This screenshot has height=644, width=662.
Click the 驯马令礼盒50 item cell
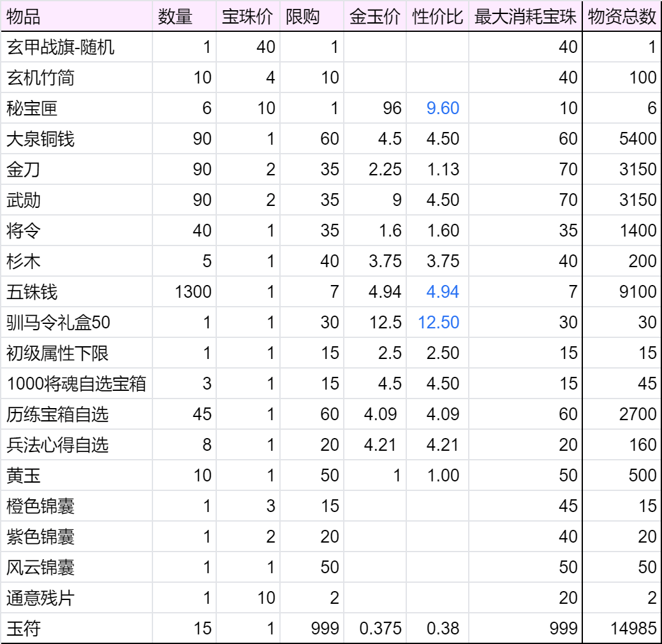(77, 323)
